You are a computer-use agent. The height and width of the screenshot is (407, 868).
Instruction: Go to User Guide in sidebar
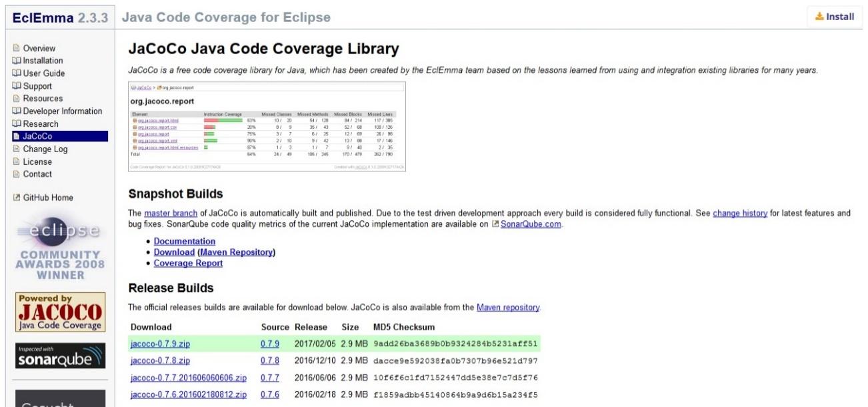[44, 73]
